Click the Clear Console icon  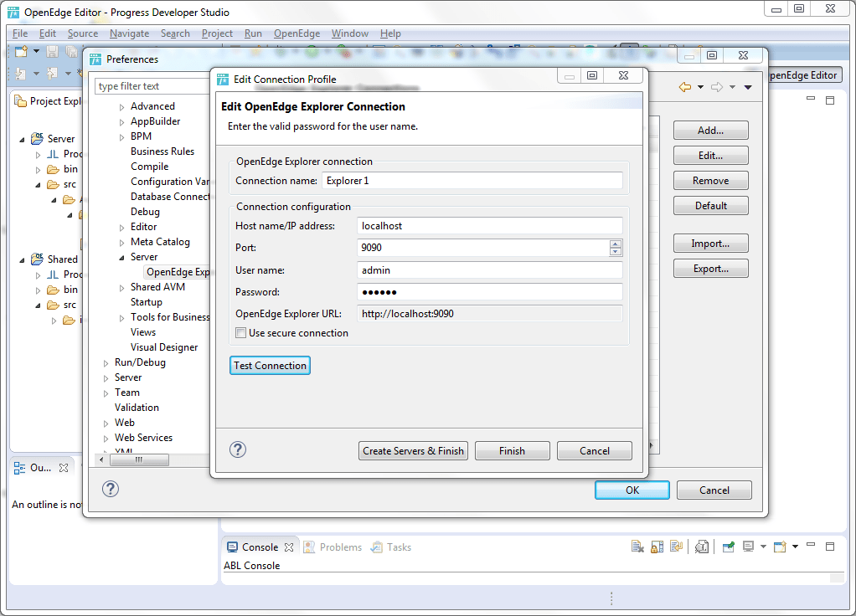coord(637,547)
